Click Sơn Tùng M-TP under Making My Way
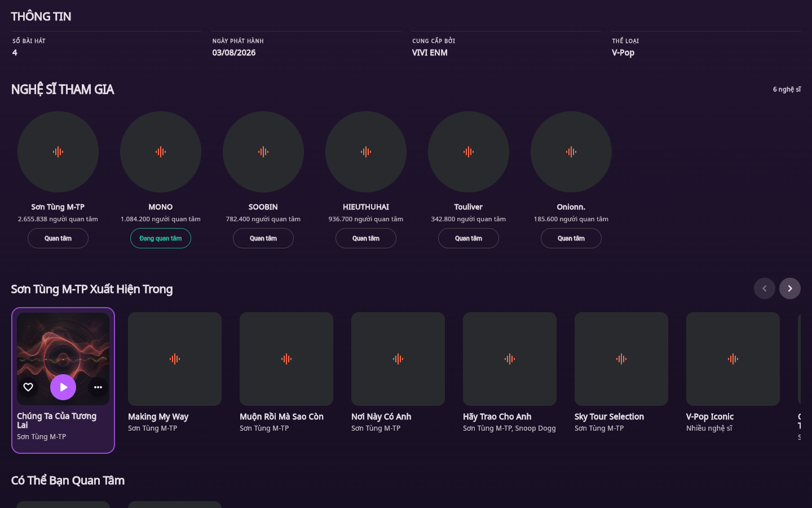The height and width of the screenshot is (508, 812). click(152, 428)
